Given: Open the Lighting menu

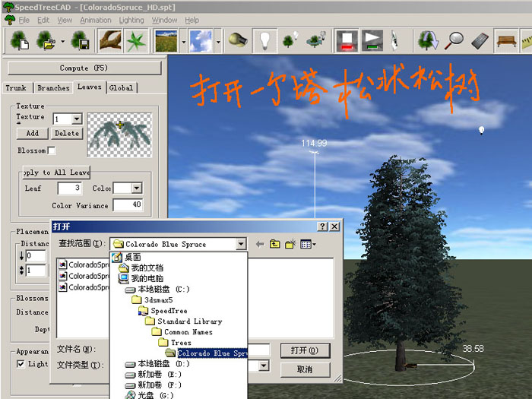Looking at the screenshot, I should [x=131, y=20].
